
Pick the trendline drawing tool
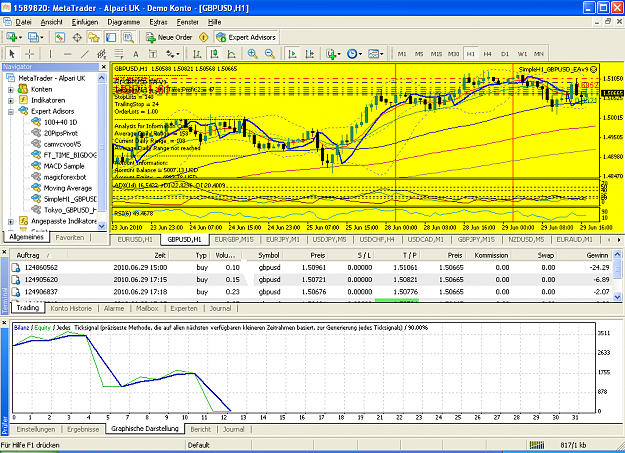(x=84, y=54)
